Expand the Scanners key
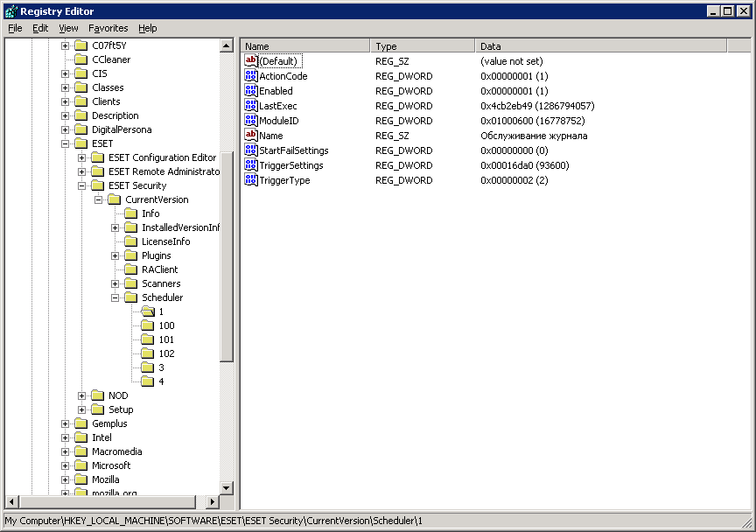Viewport: 756px width, 532px height. coord(115,283)
